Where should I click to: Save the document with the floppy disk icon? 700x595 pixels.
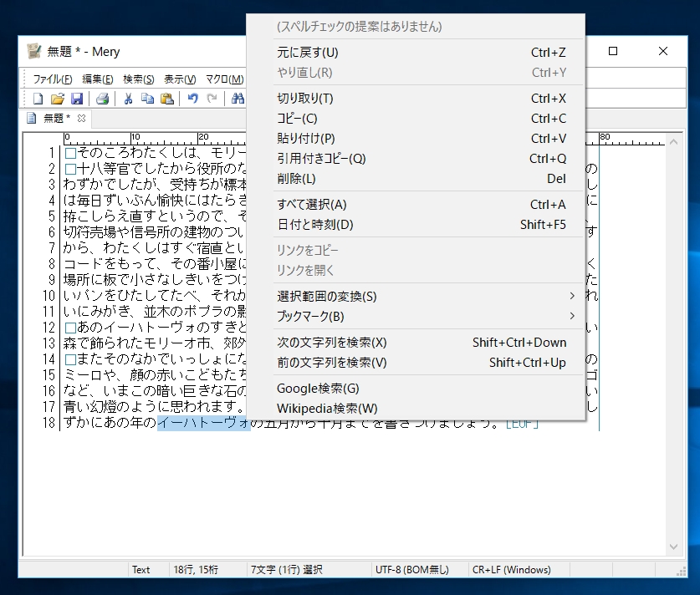[x=77, y=98]
